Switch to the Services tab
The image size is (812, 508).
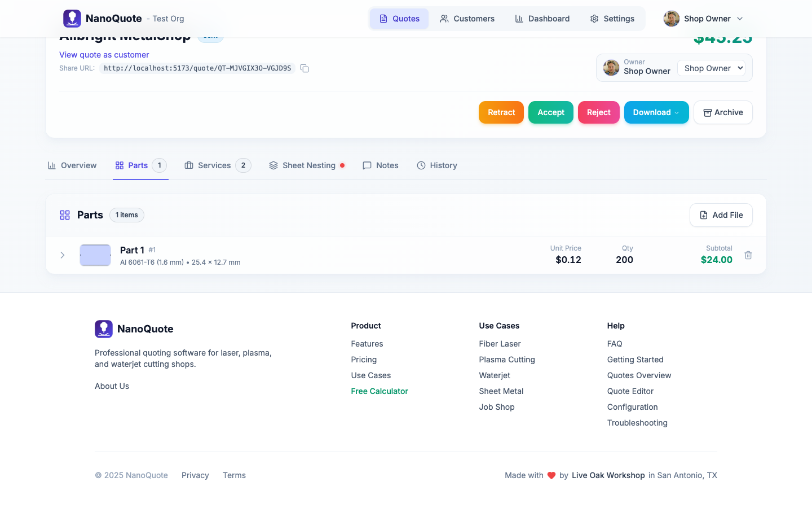tap(218, 165)
